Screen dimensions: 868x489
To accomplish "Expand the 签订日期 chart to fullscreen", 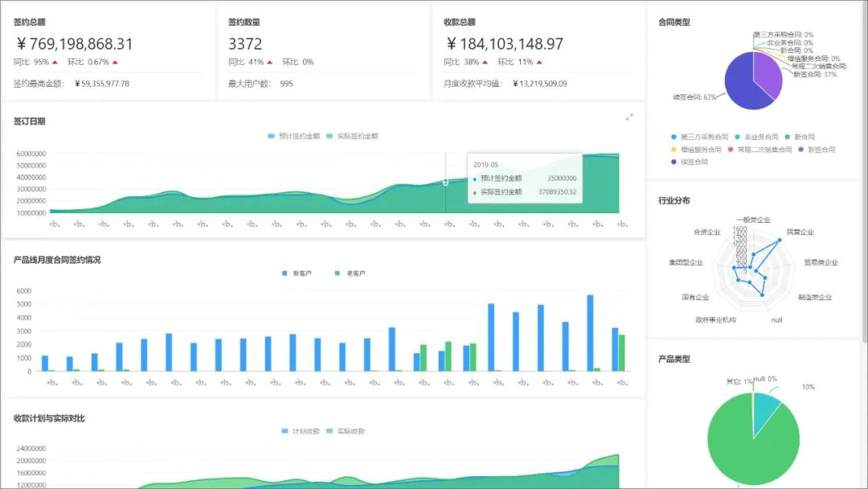I will pos(629,117).
